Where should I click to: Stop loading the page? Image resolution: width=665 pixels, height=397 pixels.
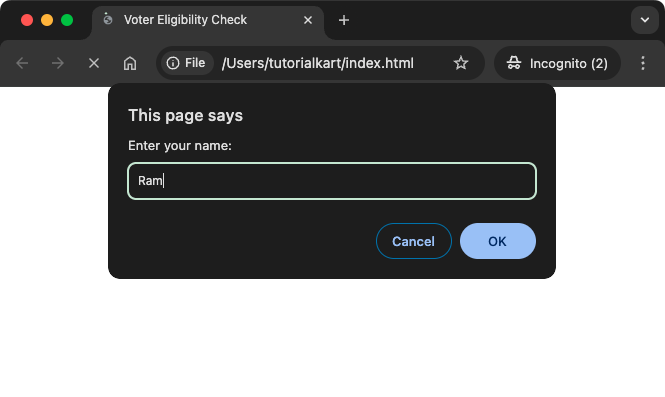pyautogui.click(x=94, y=63)
